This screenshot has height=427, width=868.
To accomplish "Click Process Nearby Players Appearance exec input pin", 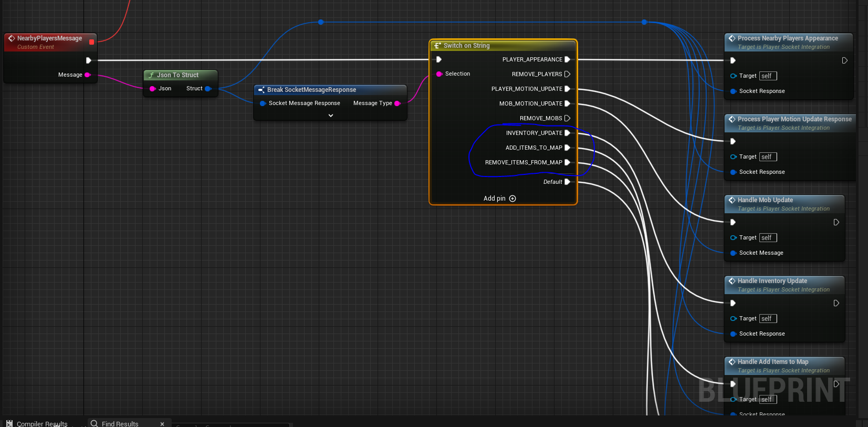I will pyautogui.click(x=733, y=60).
